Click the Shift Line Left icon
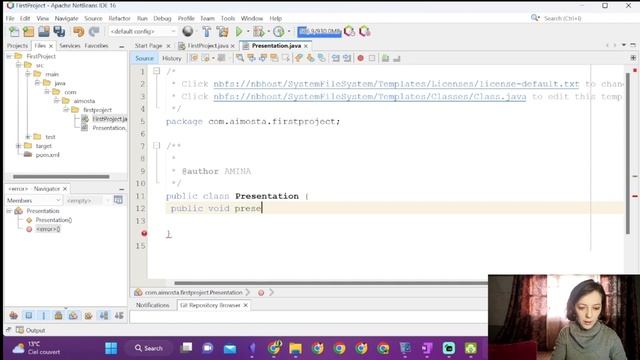The width and height of the screenshot is (640, 360). [x=336, y=58]
